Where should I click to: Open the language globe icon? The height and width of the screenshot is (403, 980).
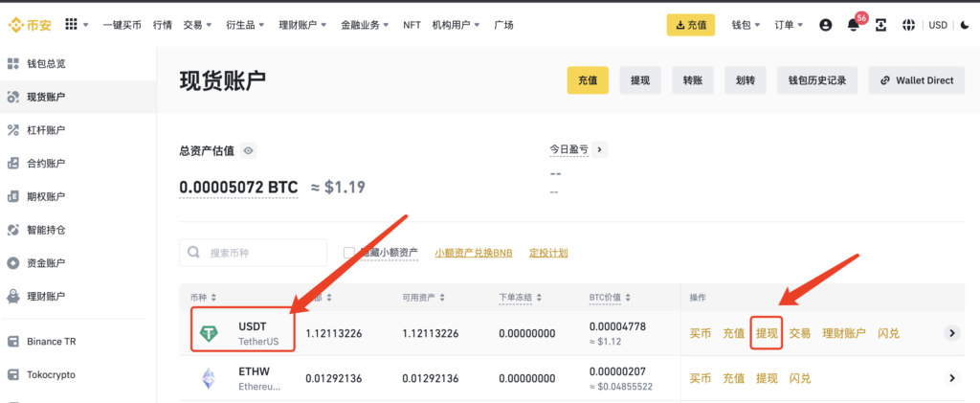coord(909,25)
